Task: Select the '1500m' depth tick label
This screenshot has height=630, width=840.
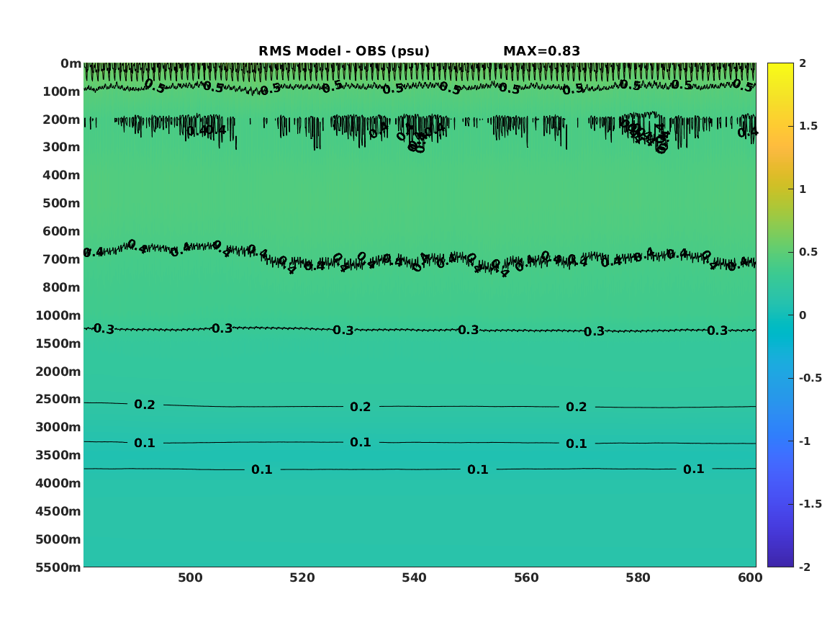Action: (58, 343)
